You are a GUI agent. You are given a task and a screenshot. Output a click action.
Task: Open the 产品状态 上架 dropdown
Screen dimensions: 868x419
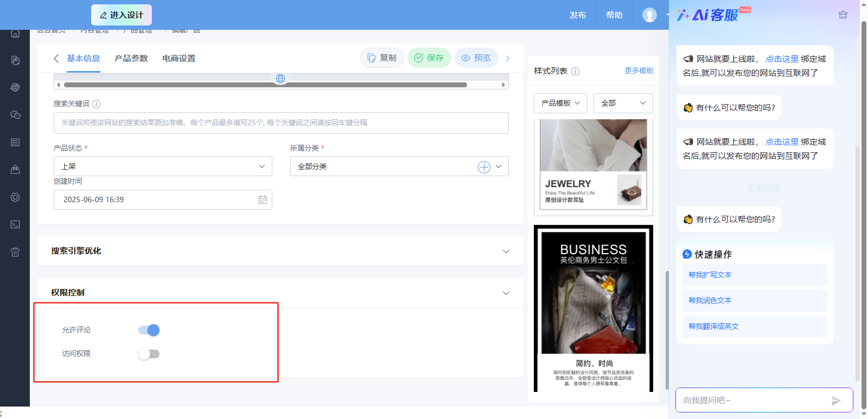point(163,166)
